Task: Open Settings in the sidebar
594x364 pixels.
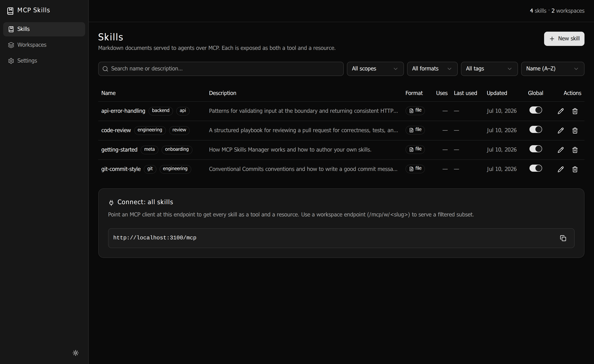Action: (x=44, y=61)
